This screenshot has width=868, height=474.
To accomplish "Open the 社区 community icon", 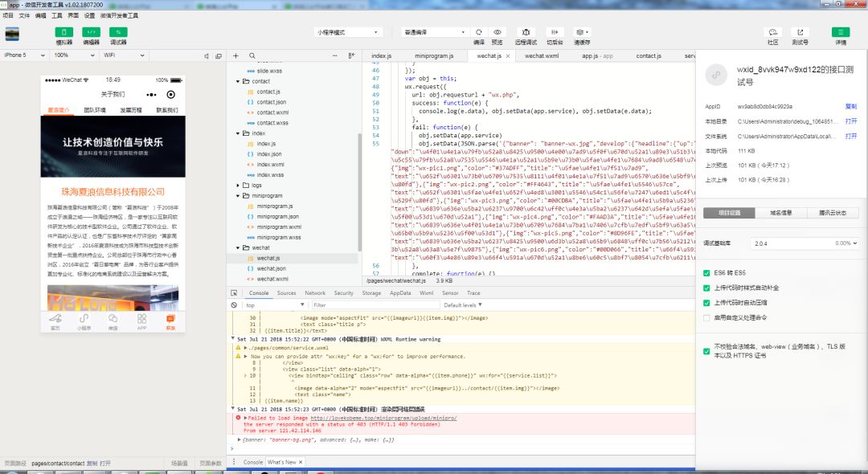I will pyautogui.click(x=773, y=32).
